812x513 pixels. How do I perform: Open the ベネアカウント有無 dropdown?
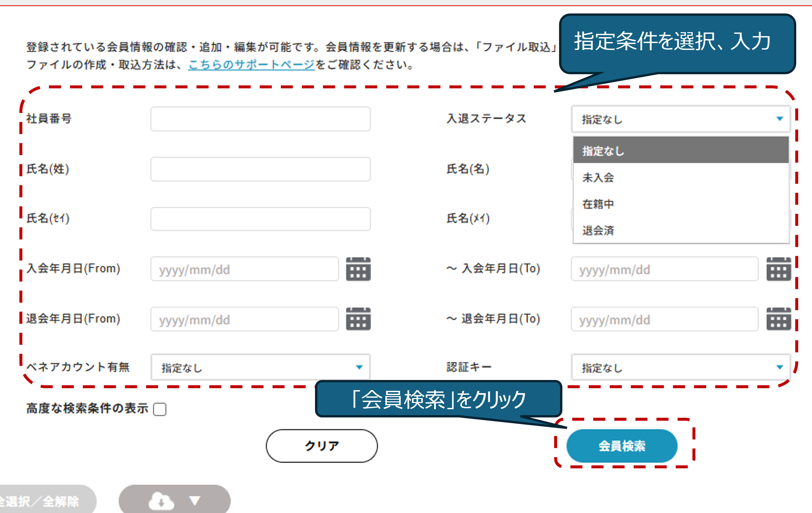[x=260, y=367]
